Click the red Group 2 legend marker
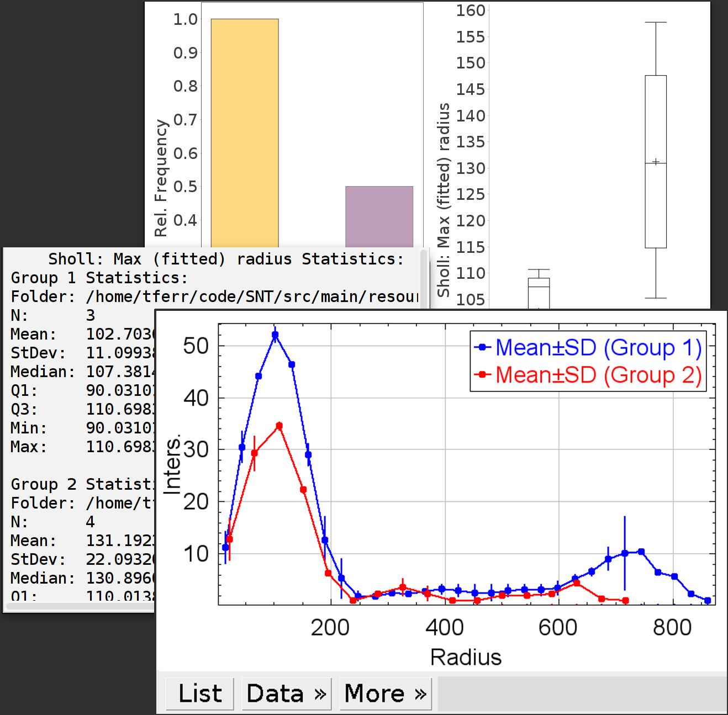The image size is (728, 715). [483, 375]
